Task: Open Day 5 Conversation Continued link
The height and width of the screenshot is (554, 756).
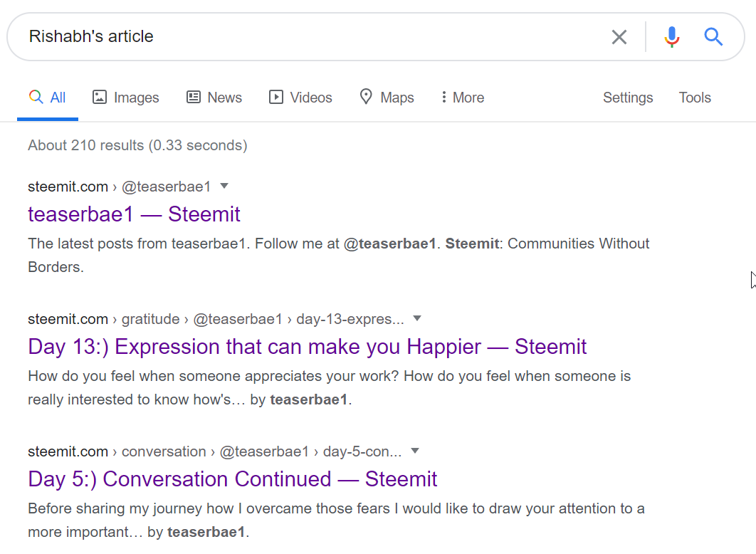Action: click(x=232, y=479)
